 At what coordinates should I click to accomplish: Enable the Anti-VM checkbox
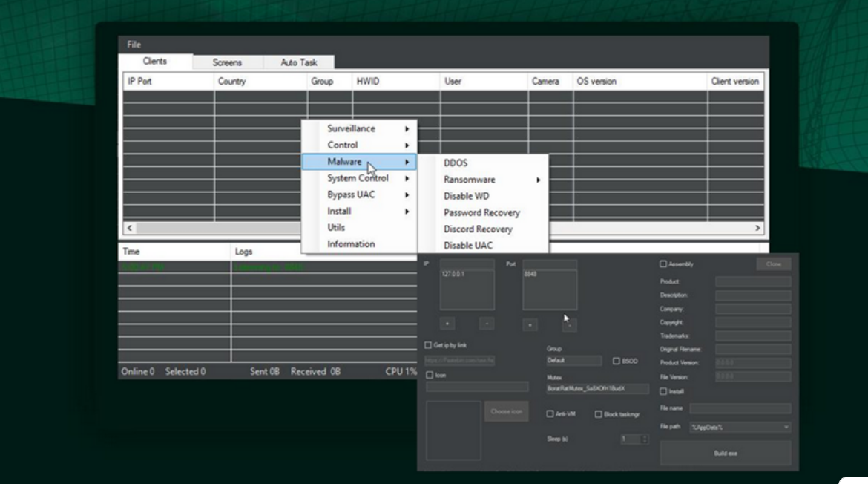point(550,414)
